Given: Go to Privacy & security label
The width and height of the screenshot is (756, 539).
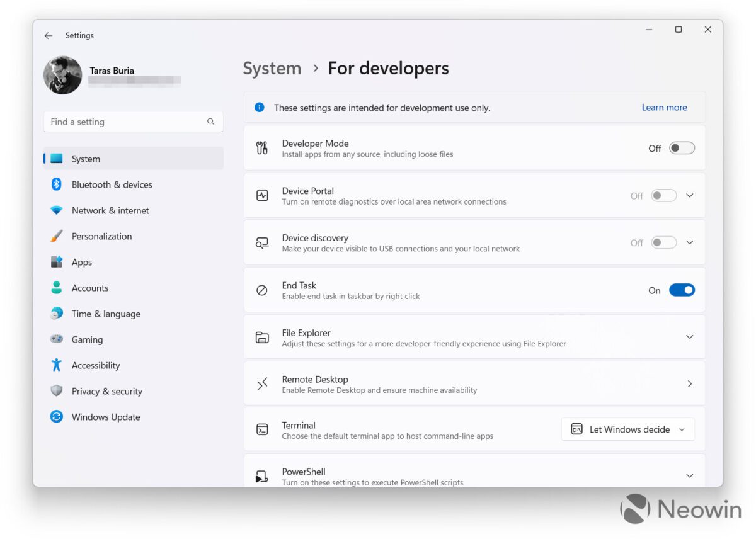Looking at the screenshot, I should (x=107, y=391).
